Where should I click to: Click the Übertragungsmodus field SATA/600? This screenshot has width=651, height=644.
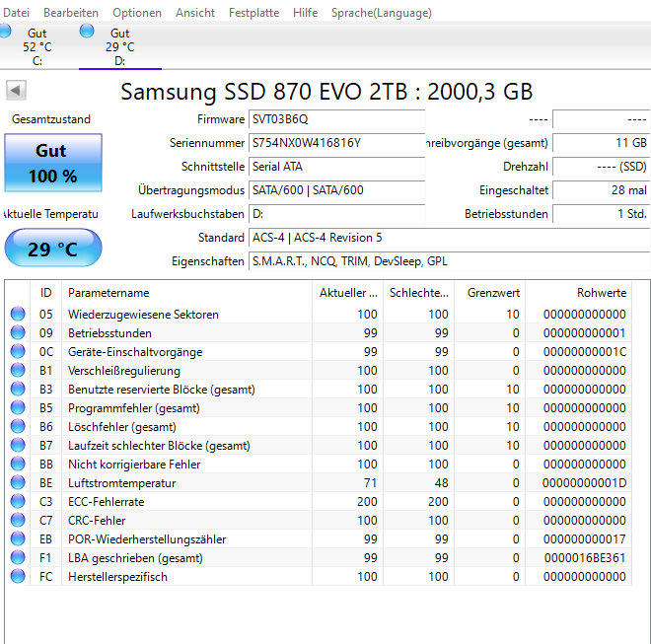tap(336, 190)
